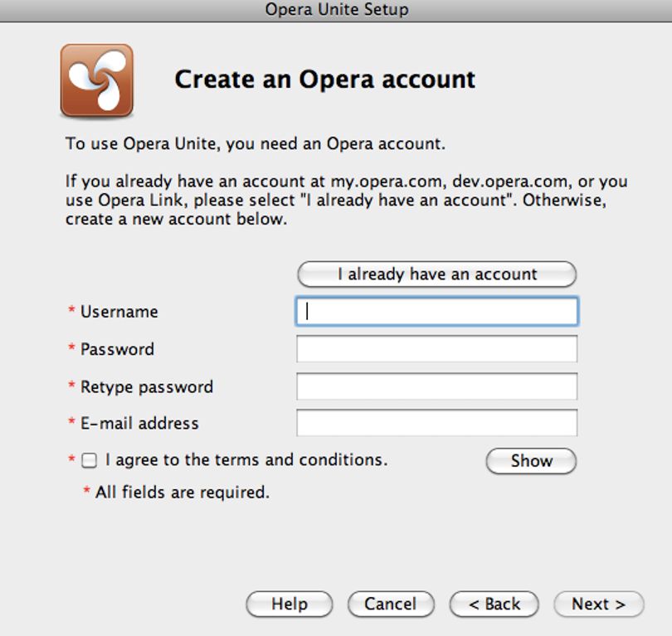This screenshot has width=672, height=636.
Task: Click the "I agree to the terms" text
Action: 246,460
